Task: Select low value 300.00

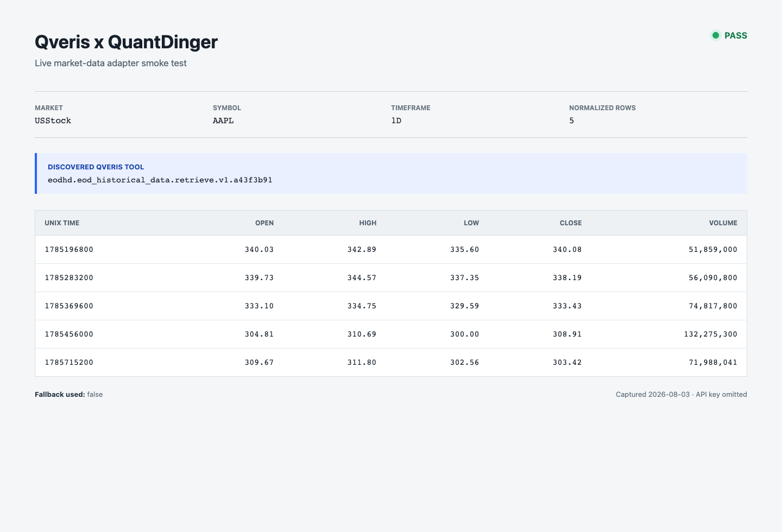Action: [464, 334]
